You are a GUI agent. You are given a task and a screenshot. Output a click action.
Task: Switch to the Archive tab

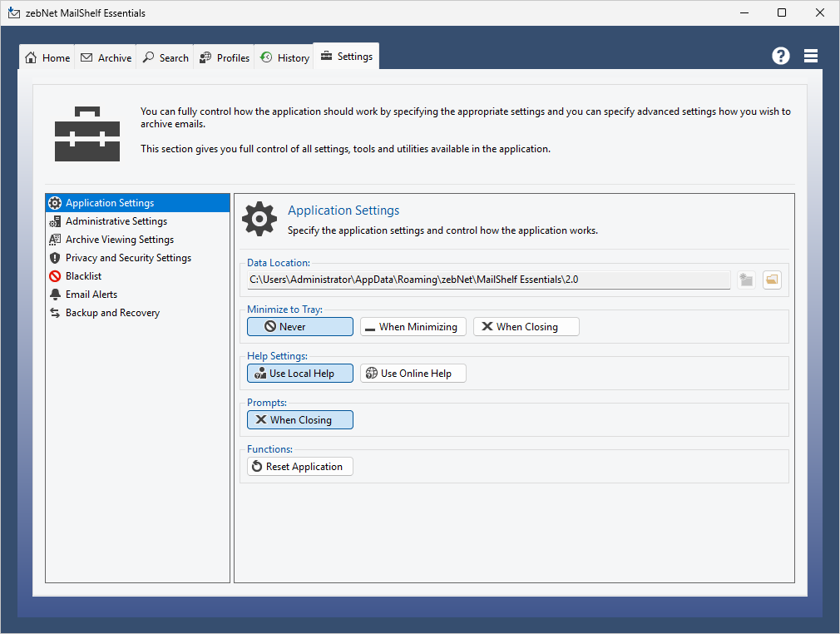coord(106,57)
